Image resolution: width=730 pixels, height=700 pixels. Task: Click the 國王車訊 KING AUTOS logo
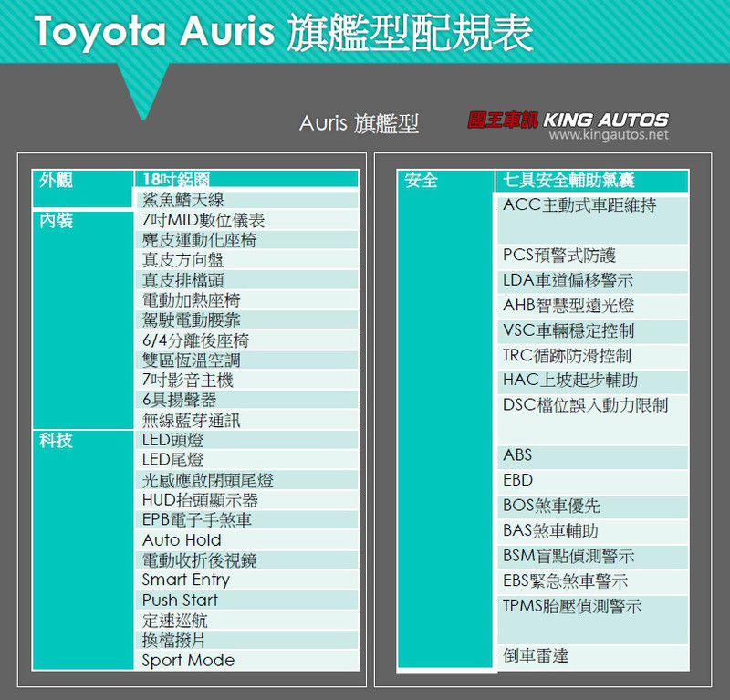click(x=568, y=120)
